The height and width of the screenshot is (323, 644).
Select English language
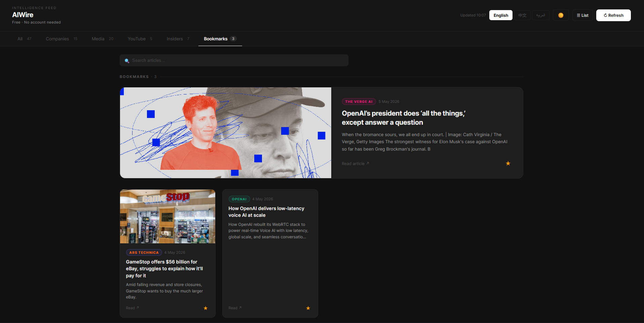[x=501, y=15]
